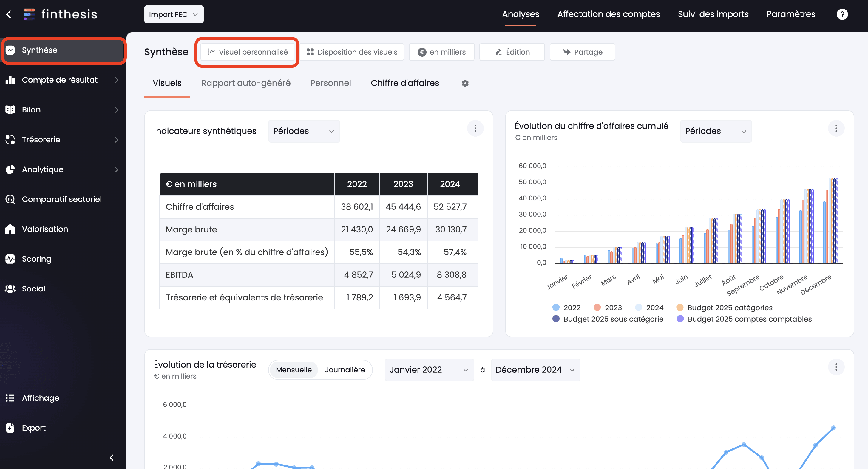868x469 pixels.
Task: Switch to Chiffre d'affaires tab
Action: [x=405, y=83]
